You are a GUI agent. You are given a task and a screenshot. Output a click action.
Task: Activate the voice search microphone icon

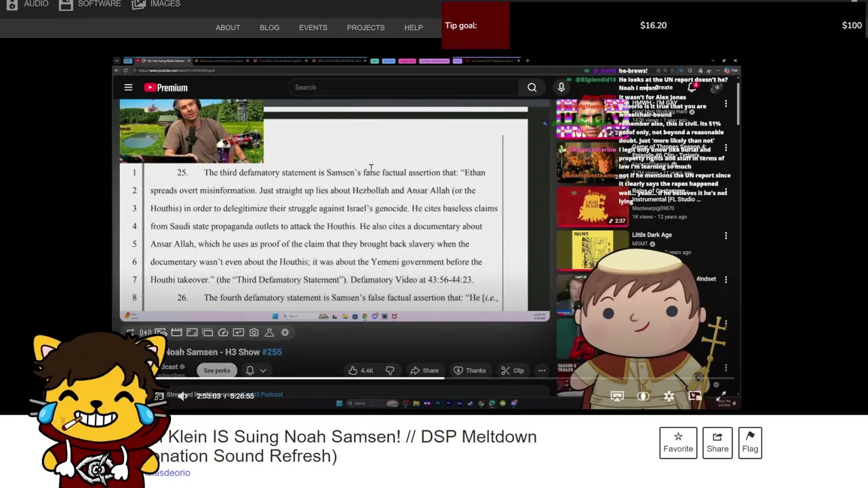(561, 87)
